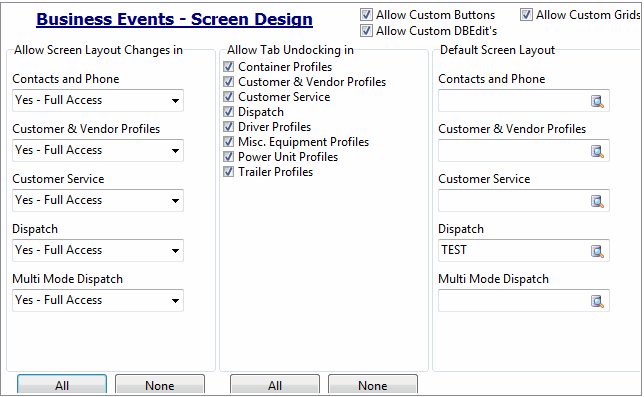Click the Dispatch default layout TEST field
The image size is (644, 397).
point(513,250)
